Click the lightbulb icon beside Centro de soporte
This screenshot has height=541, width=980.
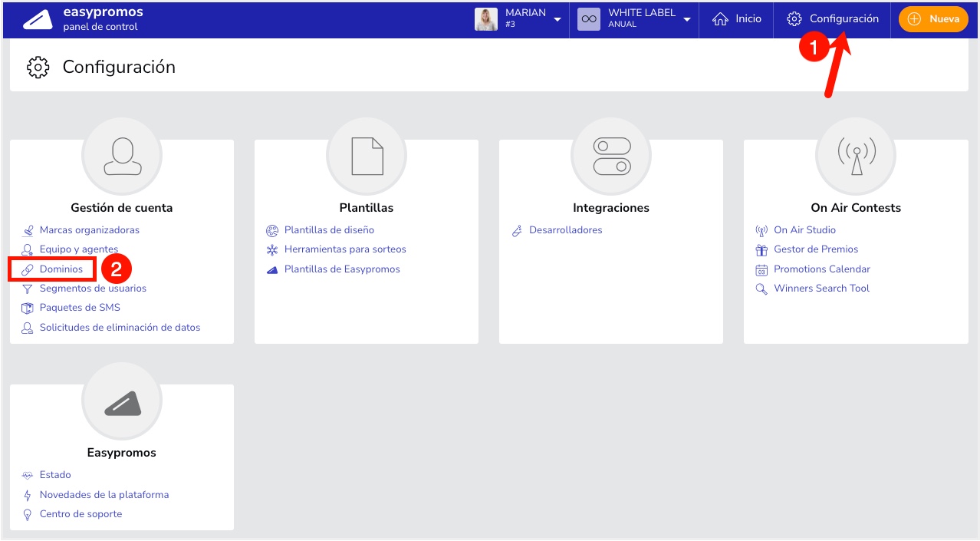click(x=28, y=515)
